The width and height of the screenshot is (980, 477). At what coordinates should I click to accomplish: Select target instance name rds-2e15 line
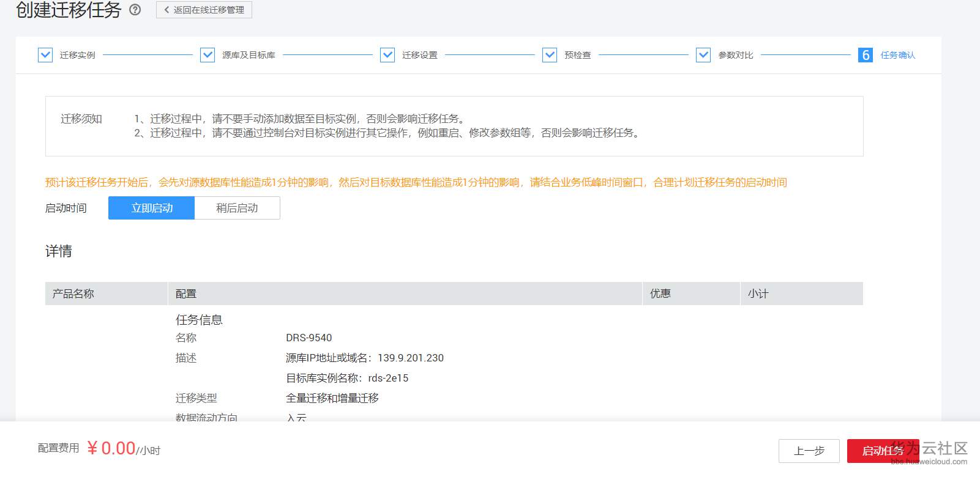pos(347,379)
